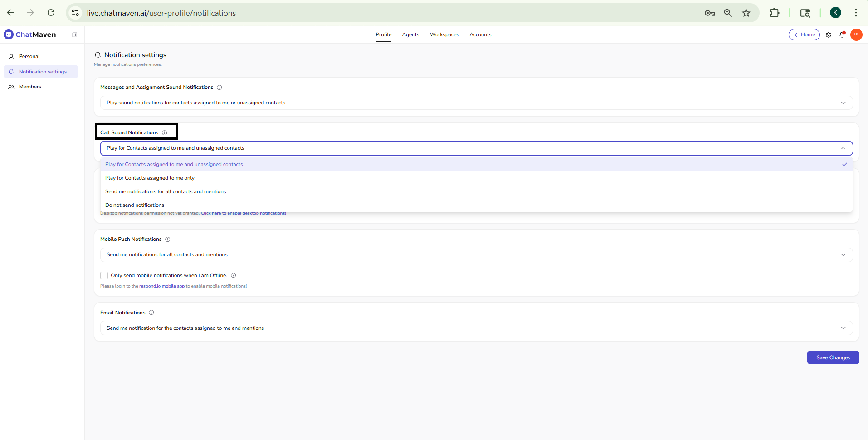Click info icon beside Messages and Assignment Sound

point(219,88)
